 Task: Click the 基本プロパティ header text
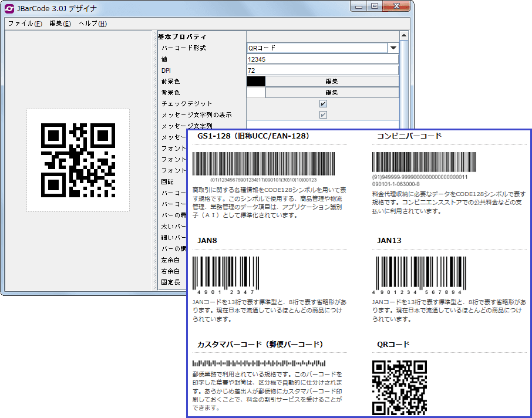click(x=182, y=37)
